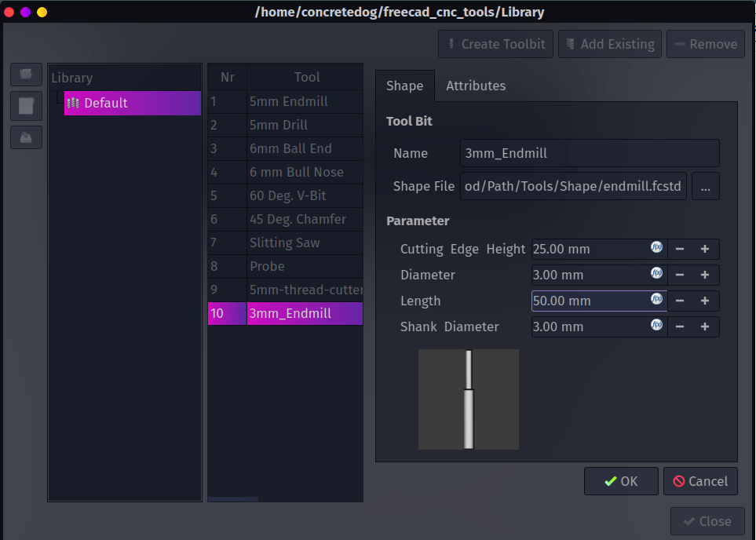This screenshot has width=756, height=540.
Task: Click the open library folder icon
Action: pyautogui.click(x=26, y=75)
